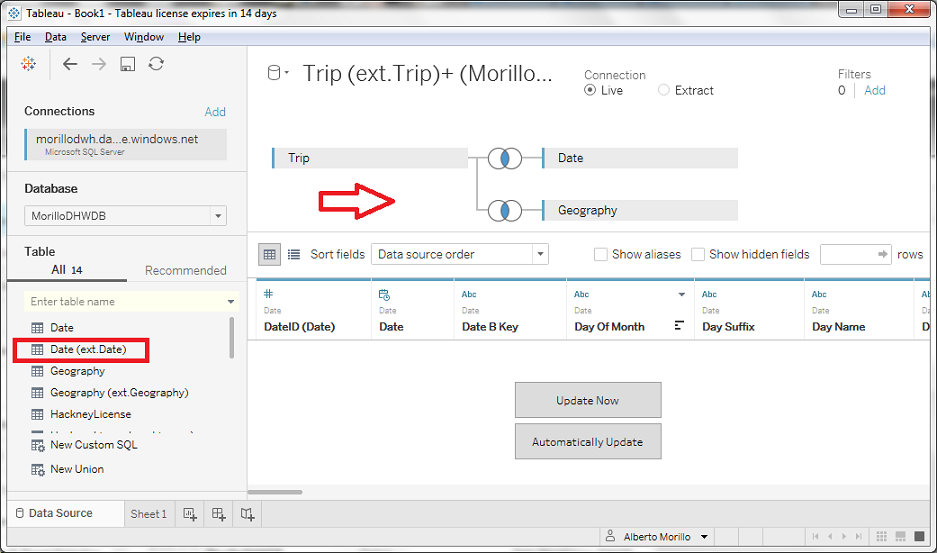Click Abc type icon of Day Suffix
This screenshot has width=937, height=553.
[709, 294]
